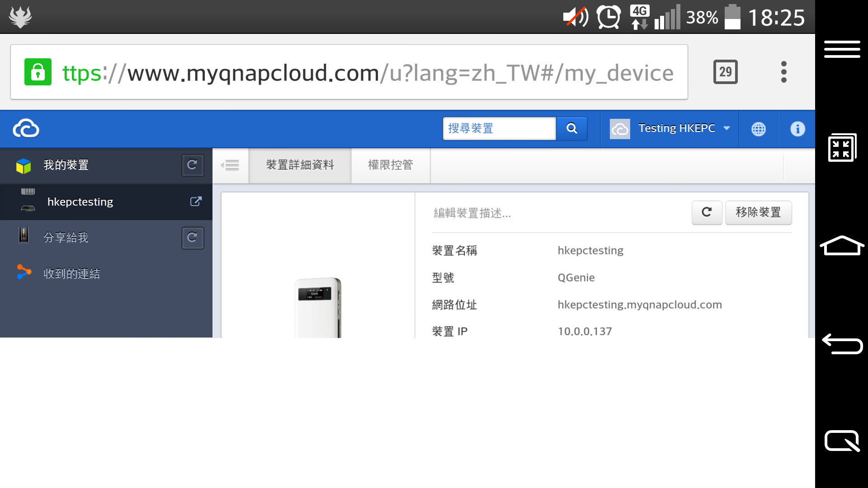868x488 pixels.
Task: Click the QGenie device image
Action: [x=318, y=307]
